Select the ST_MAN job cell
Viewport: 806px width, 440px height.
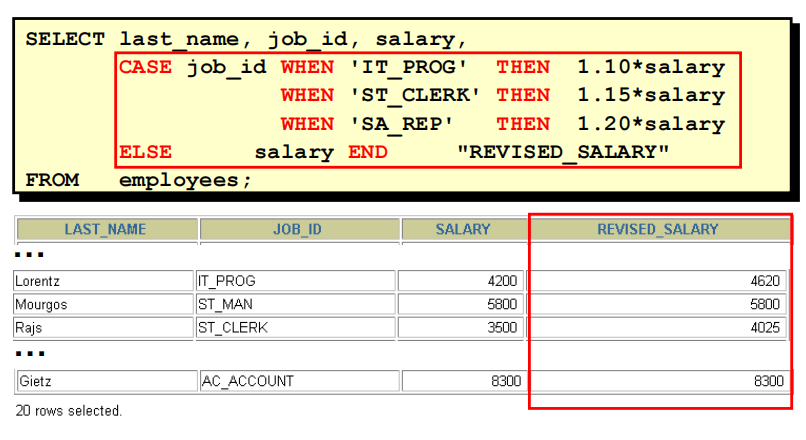(296, 304)
